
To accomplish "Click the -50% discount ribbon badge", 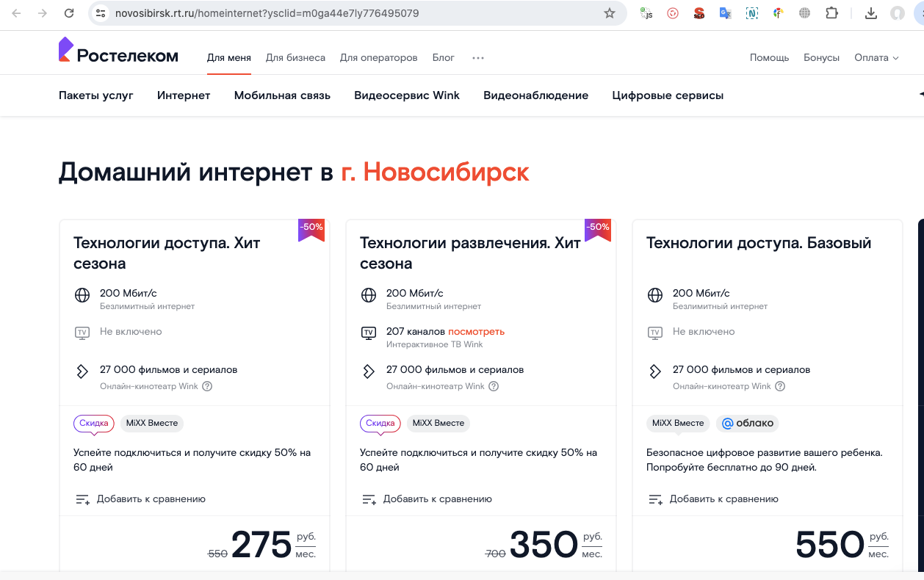I will click(x=311, y=229).
